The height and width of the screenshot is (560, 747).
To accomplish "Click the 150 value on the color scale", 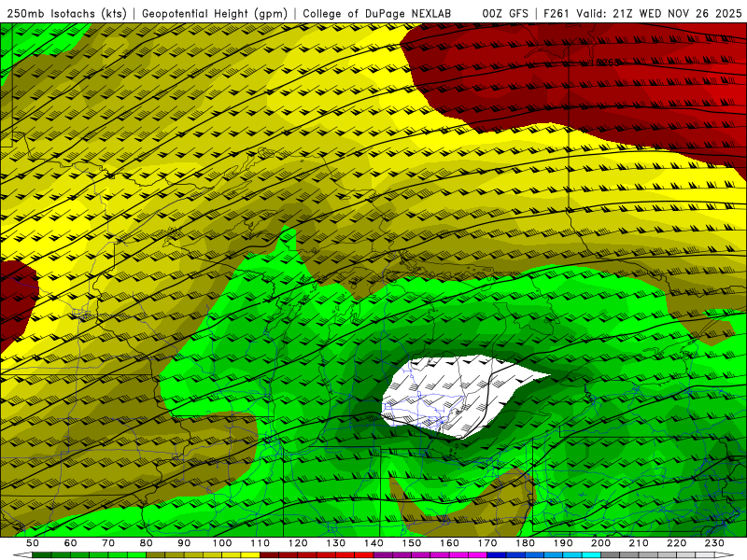I will tap(412, 543).
